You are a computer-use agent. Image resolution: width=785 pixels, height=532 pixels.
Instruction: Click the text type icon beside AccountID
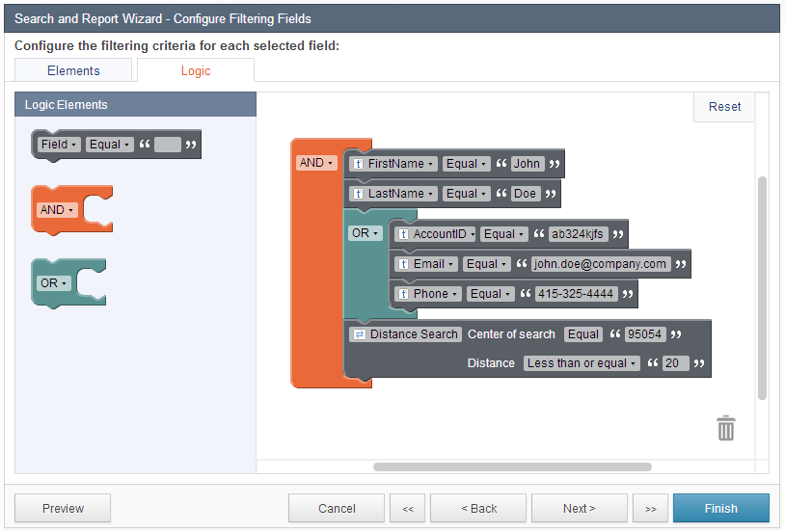pyautogui.click(x=403, y=234)
